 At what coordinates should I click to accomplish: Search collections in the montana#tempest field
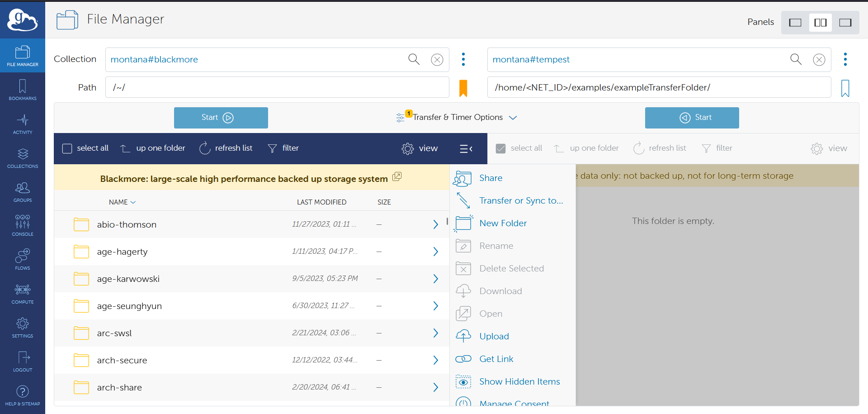tap(796, 59)
